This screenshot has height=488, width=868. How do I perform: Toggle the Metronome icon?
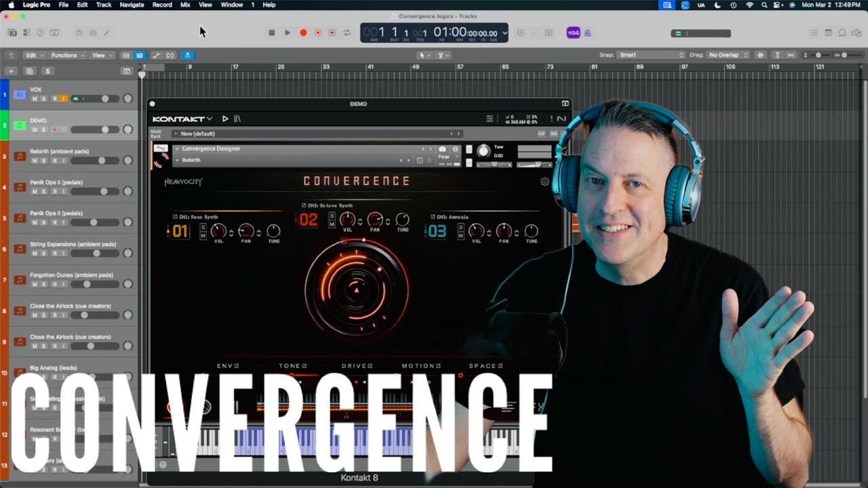click(588, 33)
